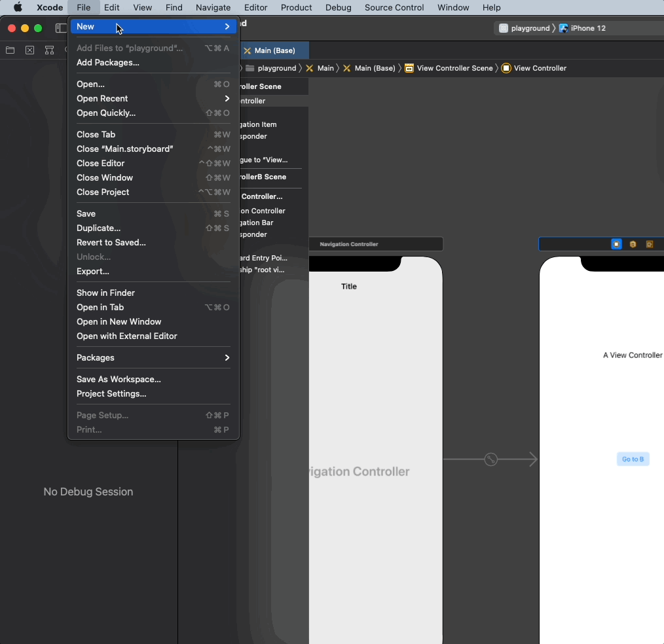
Task: Expand the Open Recent submenu
Action: pyautogui.click(x=153, y=99)
